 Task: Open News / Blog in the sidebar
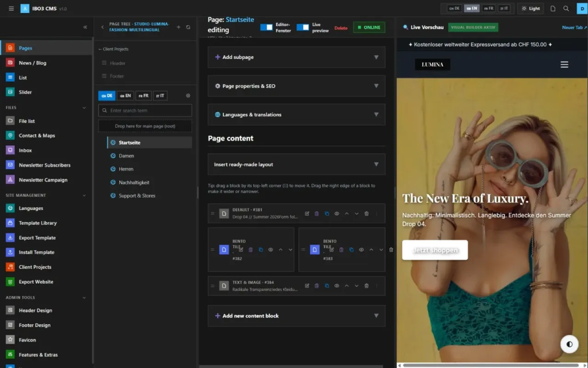tap(46, 63)
